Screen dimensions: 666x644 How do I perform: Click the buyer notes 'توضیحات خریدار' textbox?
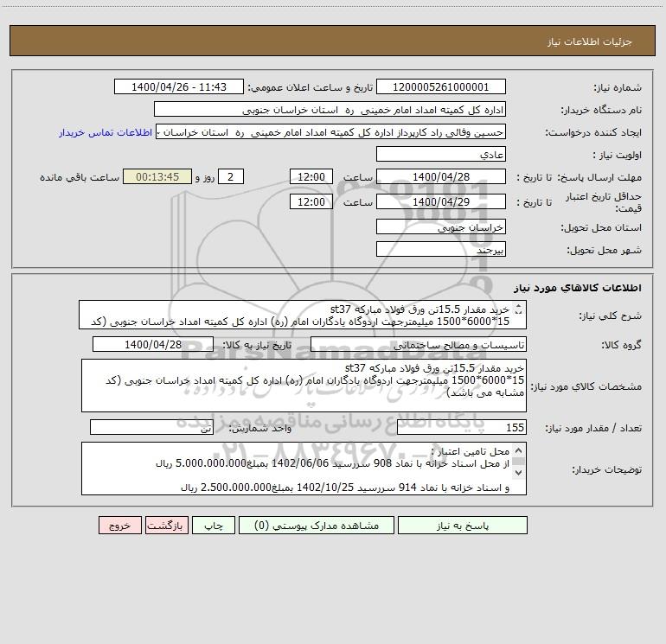[x=304, y=469]
